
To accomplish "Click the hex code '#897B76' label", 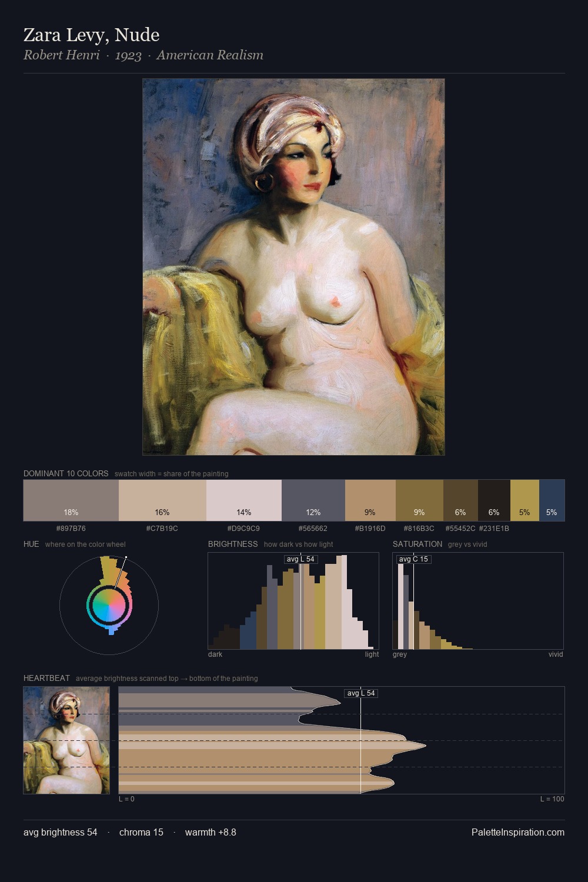I will (71, 528).
